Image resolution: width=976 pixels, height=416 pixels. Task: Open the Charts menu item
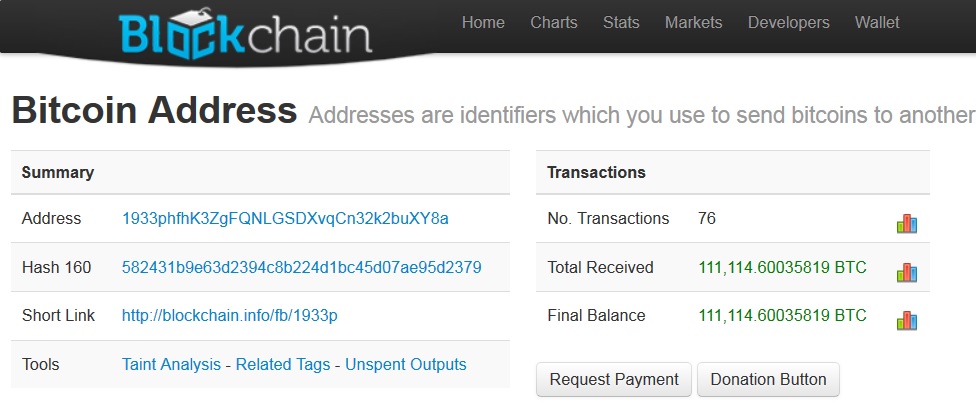(554, 23)
